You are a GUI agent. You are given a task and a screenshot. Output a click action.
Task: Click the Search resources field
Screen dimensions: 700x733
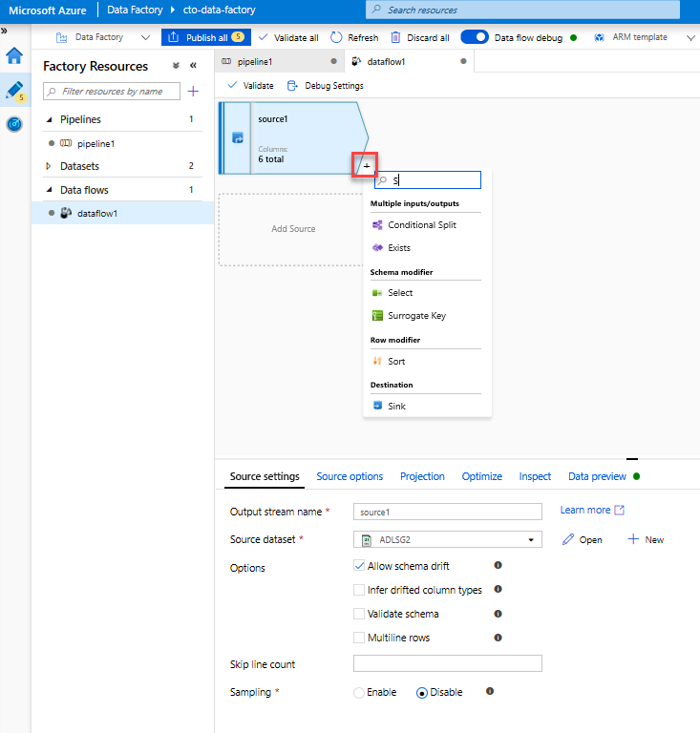522,10
